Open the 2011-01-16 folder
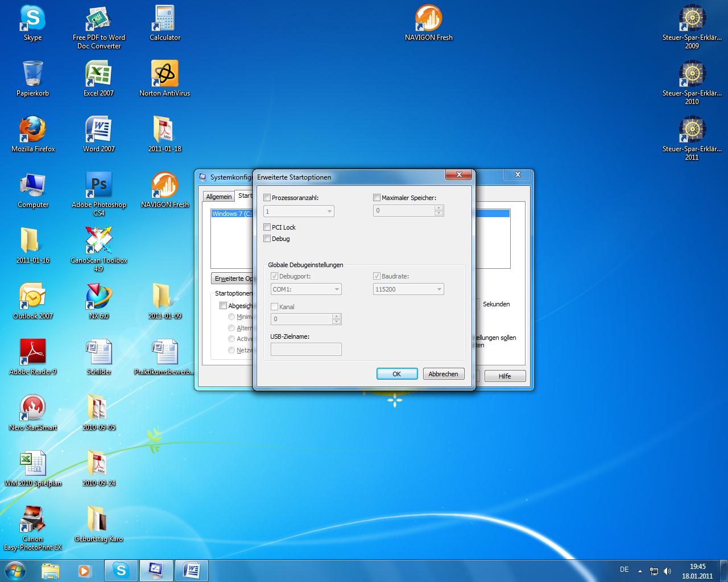 click(x=33, y=246)
